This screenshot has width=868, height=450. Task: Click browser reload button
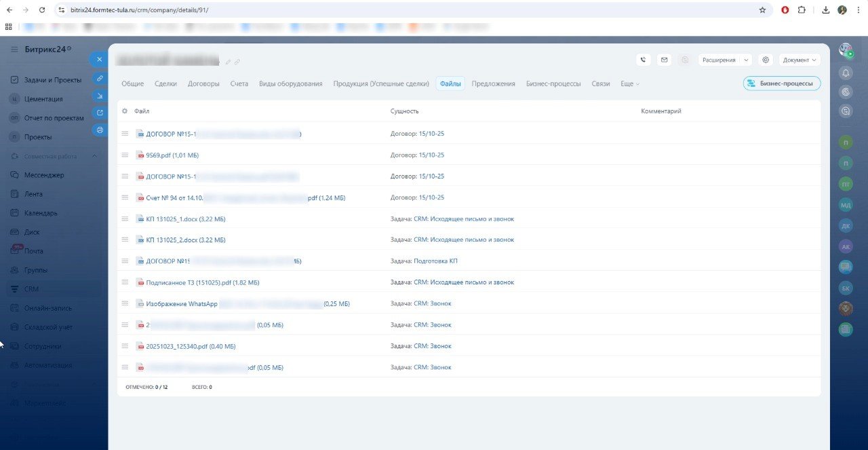(42, 10)
